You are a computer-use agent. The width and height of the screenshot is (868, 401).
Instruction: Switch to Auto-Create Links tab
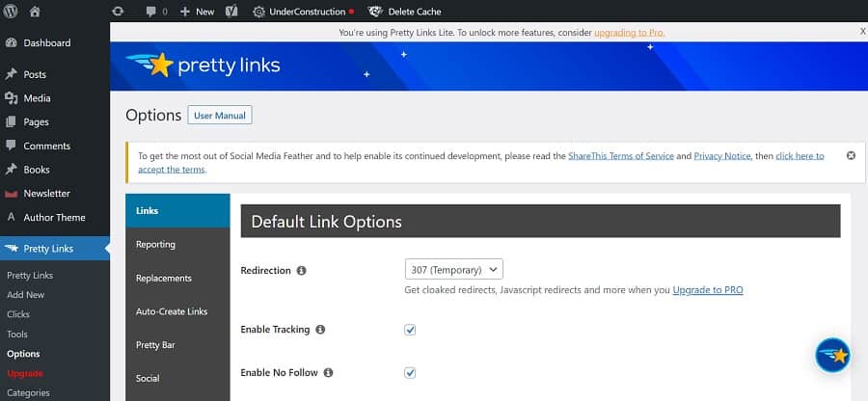pos(177,311)
